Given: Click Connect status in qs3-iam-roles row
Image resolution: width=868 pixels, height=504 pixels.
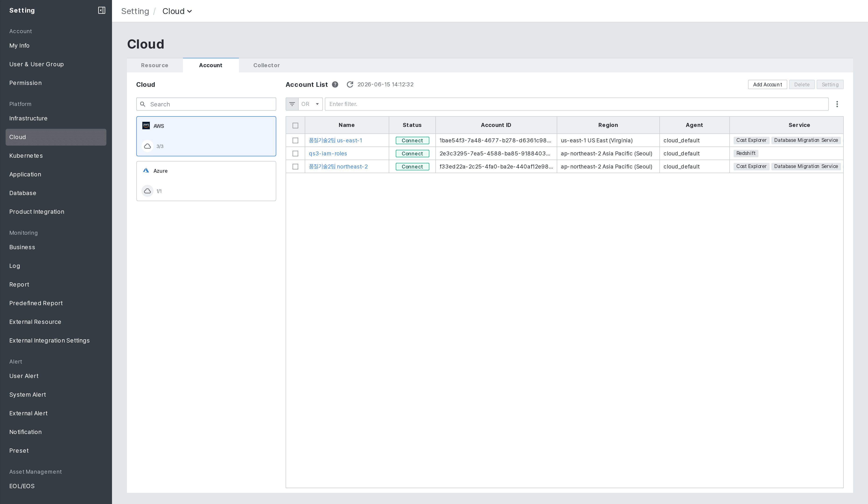Looking at the screenshot, I should point(412,154).
